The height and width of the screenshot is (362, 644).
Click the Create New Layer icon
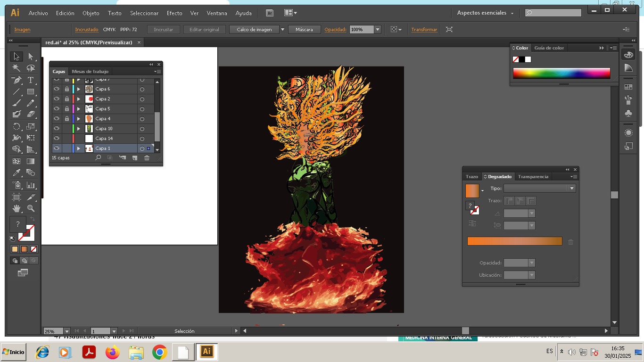135,158
